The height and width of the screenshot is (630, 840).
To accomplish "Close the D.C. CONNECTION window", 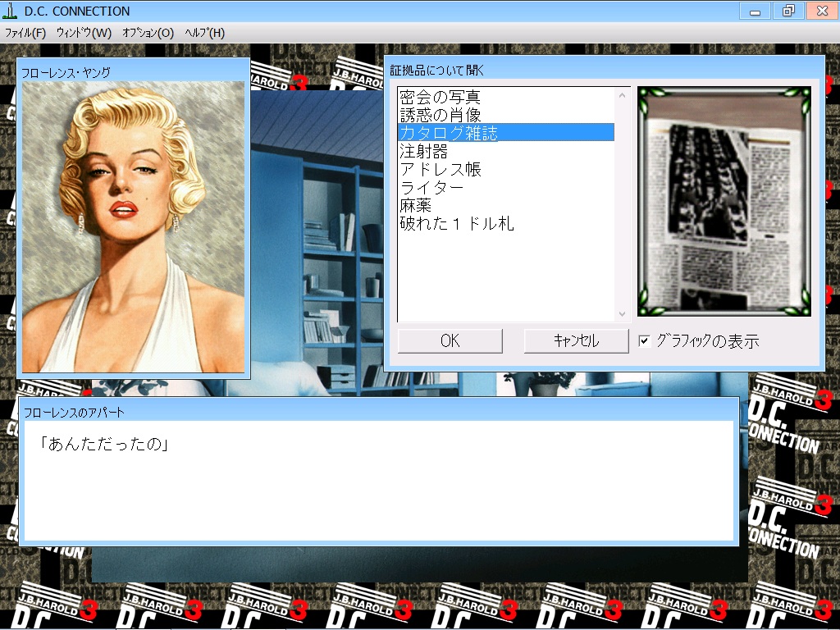I will 822,11.
